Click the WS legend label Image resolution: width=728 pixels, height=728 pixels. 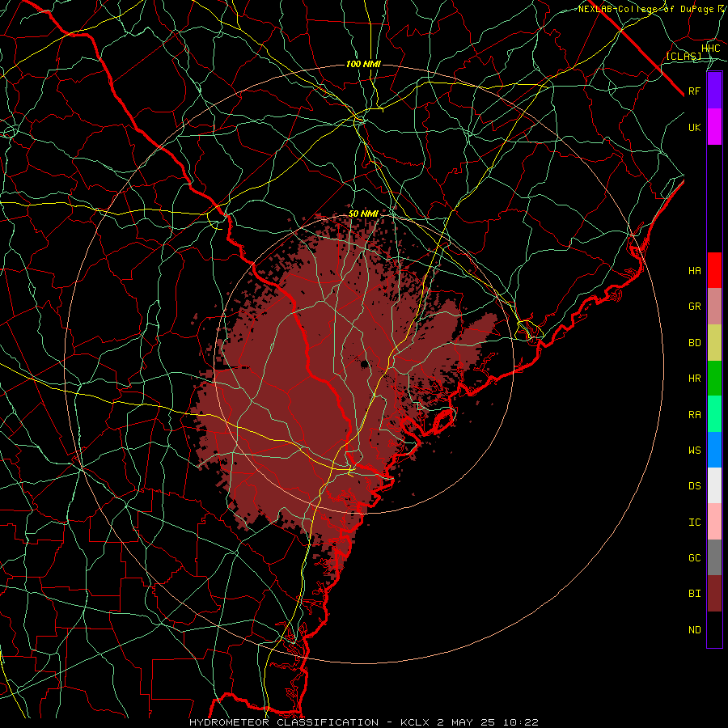click(x=695, y=451)
